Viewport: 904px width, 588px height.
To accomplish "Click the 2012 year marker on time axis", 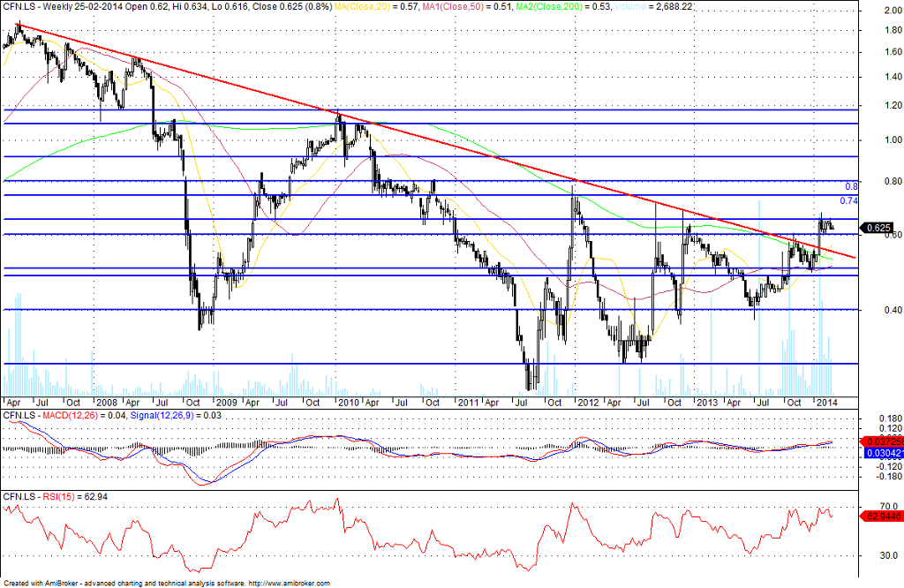I will 587,402.
